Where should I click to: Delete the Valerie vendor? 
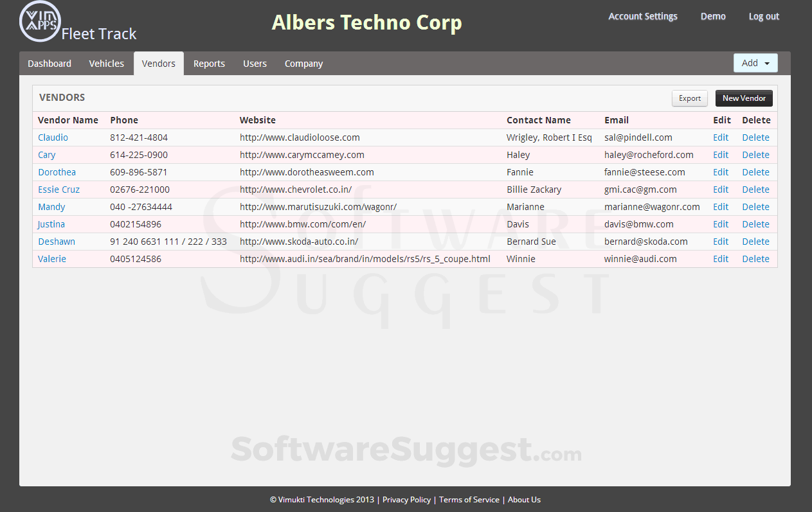tap(755, 259)
